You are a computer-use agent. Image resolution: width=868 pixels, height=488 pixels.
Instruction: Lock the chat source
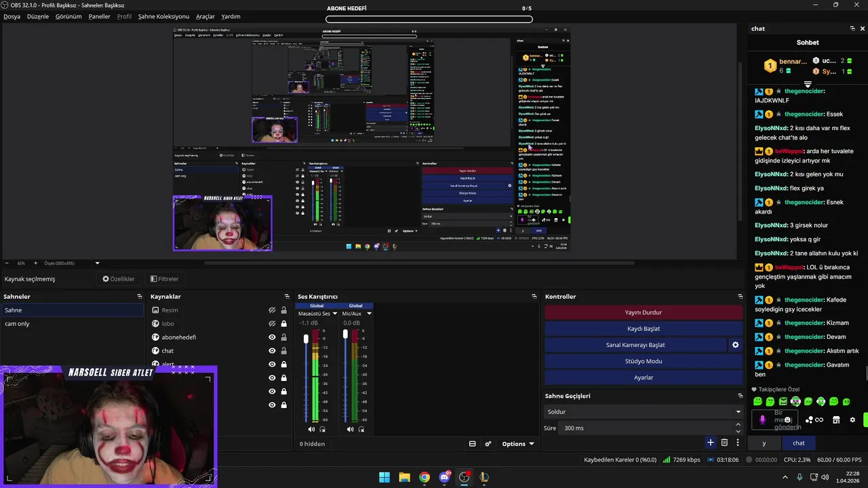pyautogui.click(x=283, y=350)
